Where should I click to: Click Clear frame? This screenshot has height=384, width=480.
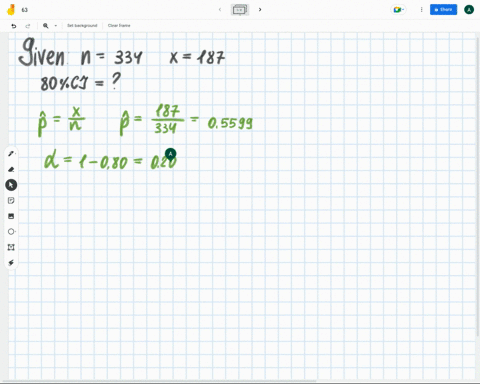[119, 26]
